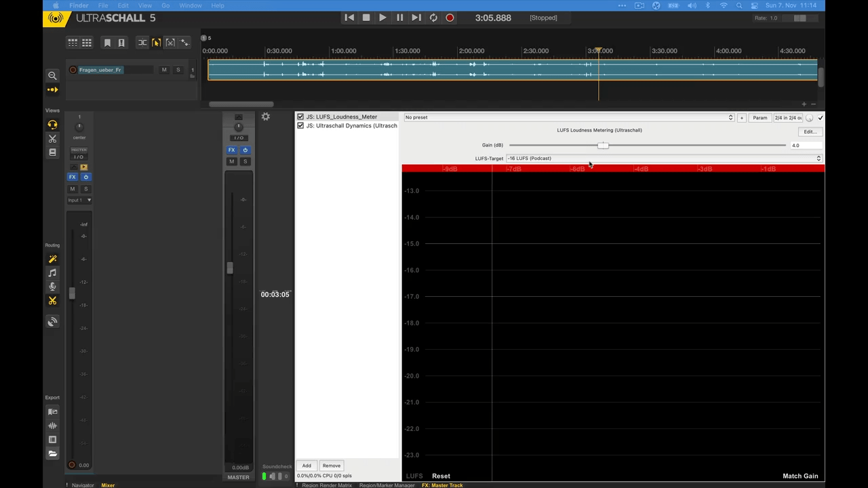The height and width of the screenshot is (488, 868).
Task: Open the No preset dropdown
Action: click(x=569, y=117)
